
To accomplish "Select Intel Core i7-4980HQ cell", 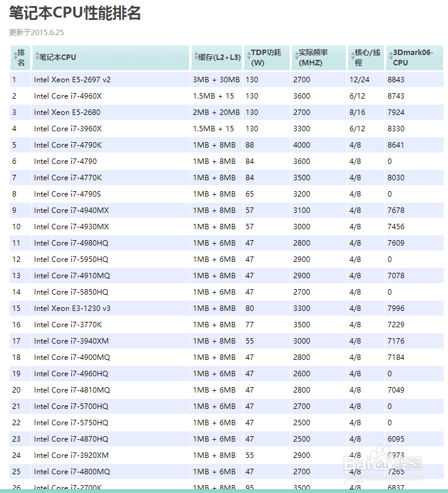I will pos(110,243).
